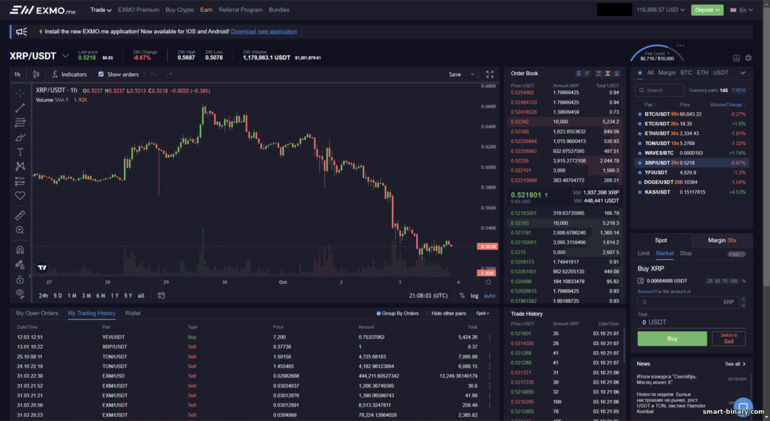The height and width of the screenshot is (421, 770).
Task: Open the layout icon above pairs list
Action: point(736,58)
